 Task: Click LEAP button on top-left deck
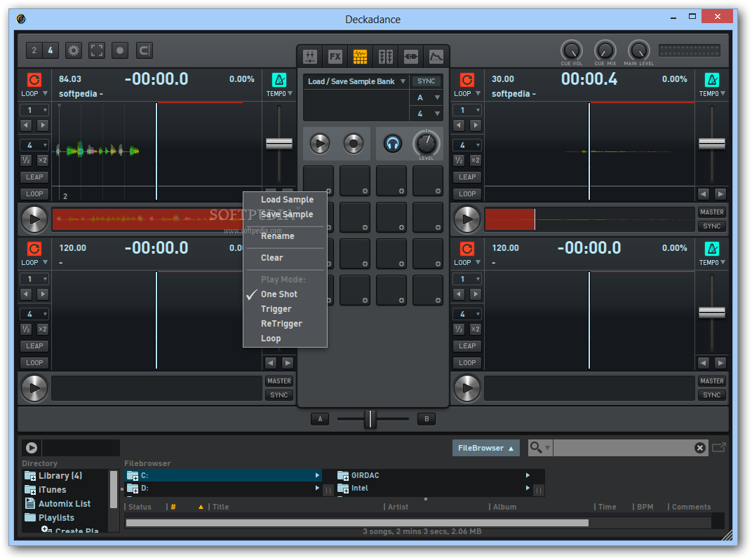pyautogui.click(x=34, y=177)
